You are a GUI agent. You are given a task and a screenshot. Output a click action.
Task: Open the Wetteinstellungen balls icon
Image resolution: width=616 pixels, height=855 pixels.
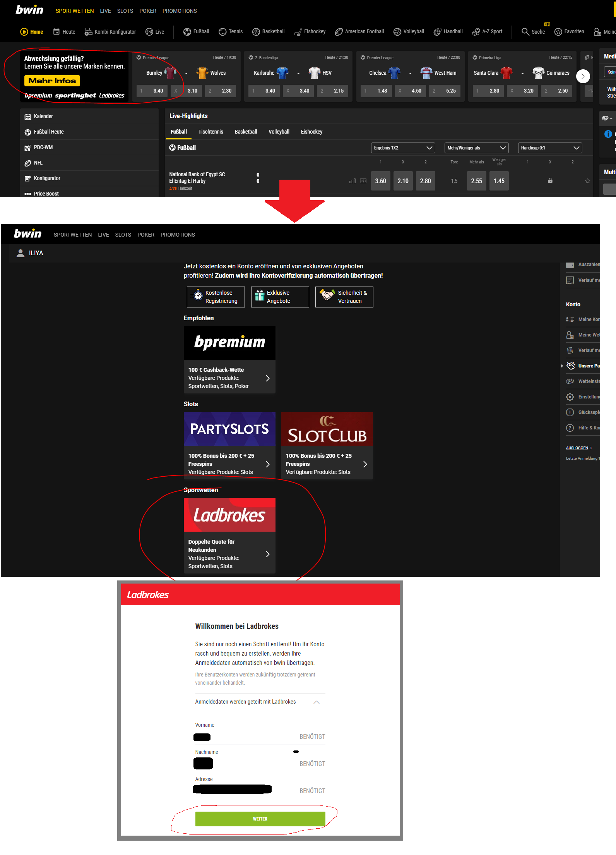tap(570, 381)
